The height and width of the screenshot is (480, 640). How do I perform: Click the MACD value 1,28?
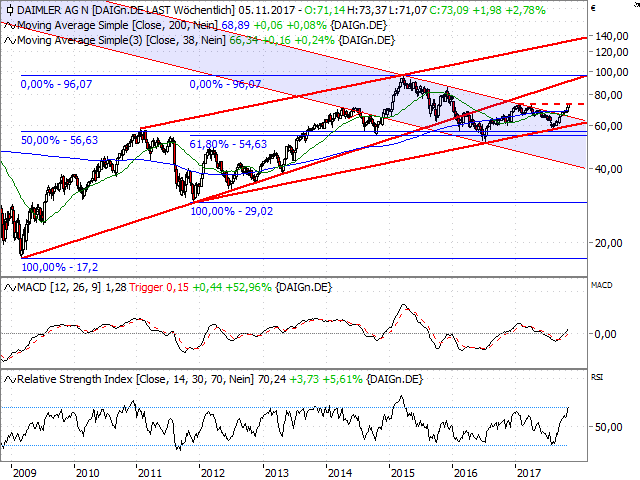[x=116, y=287]
